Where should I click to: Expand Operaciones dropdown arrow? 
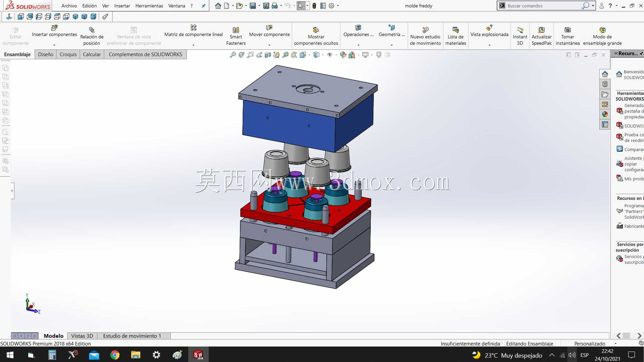pos(358,45)
